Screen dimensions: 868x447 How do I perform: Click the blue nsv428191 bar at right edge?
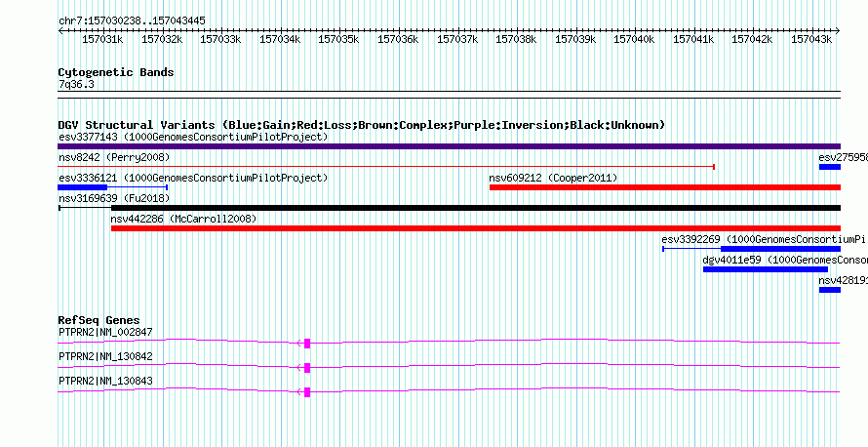[830, 290]
